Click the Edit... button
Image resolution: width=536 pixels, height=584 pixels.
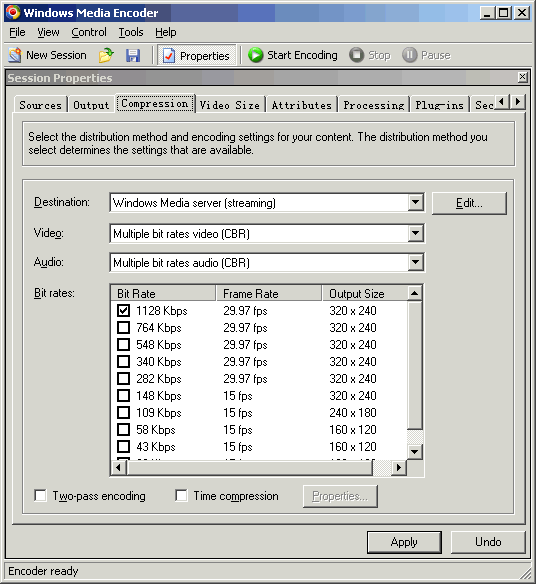click(x=469, y=203)
